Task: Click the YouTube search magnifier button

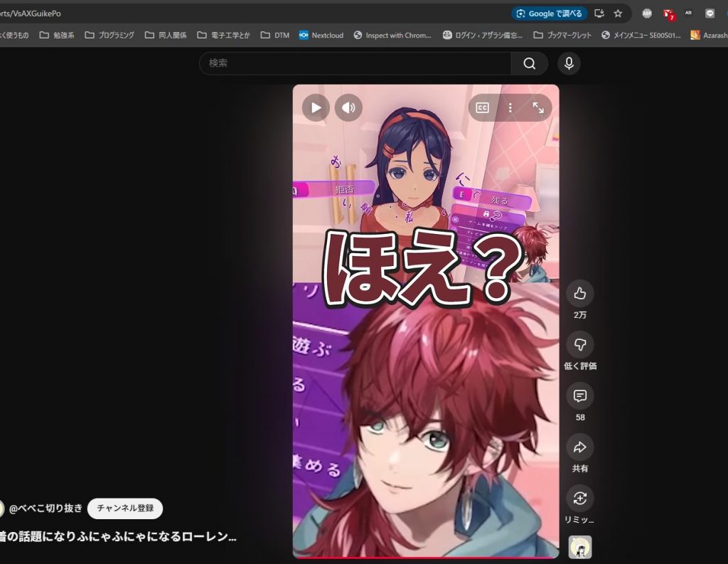Action: [x=529, y=63]
